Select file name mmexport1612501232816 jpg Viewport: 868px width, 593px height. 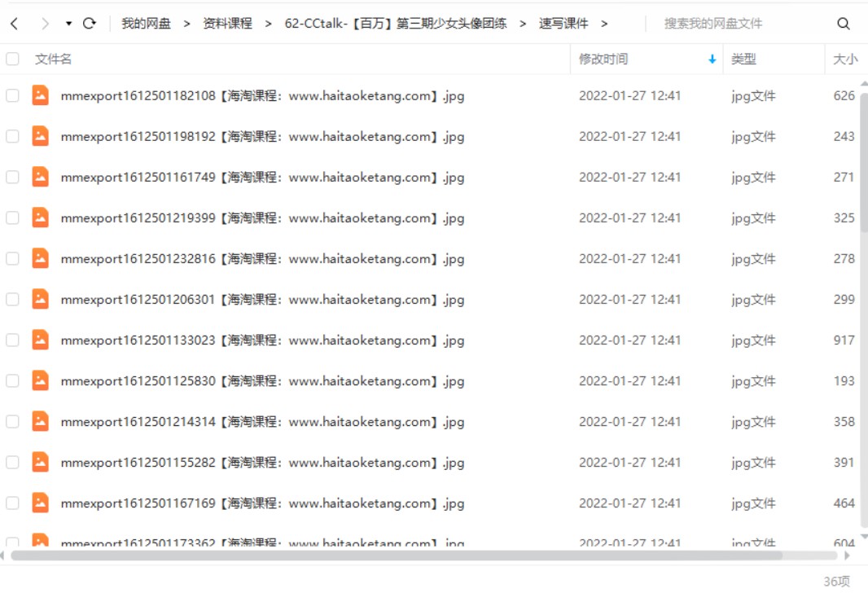point(262,259)
